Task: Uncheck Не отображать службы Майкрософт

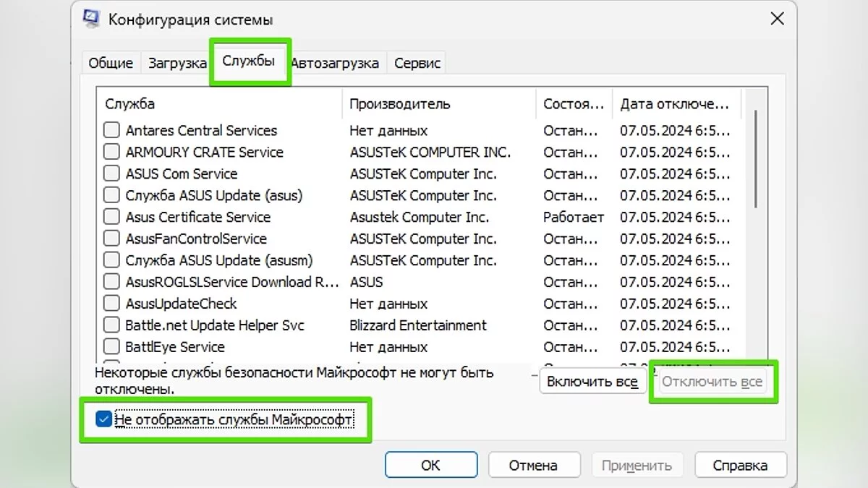Action: (104, 419)
